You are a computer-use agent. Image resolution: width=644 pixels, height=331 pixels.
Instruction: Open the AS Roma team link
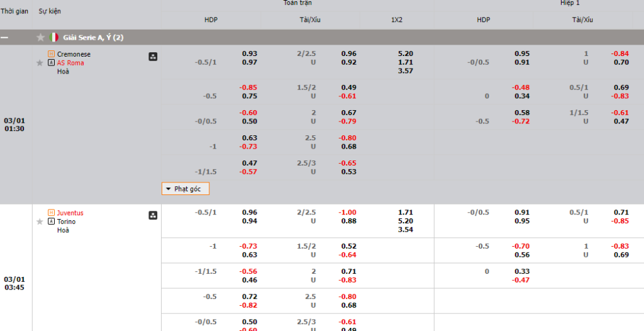tap(70, 63)
